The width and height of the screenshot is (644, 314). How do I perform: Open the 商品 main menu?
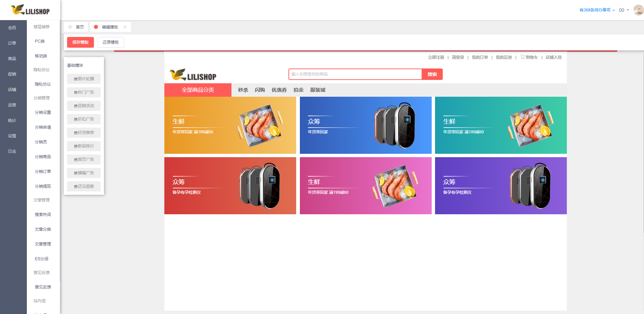[x=12, y=58]
